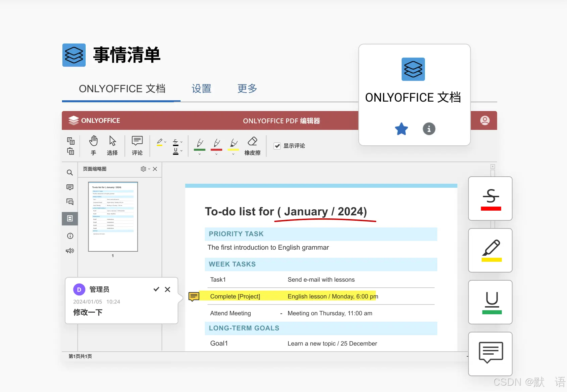
Task: Click the feedback megaphone sidebar icon
Action: [70, 251]
